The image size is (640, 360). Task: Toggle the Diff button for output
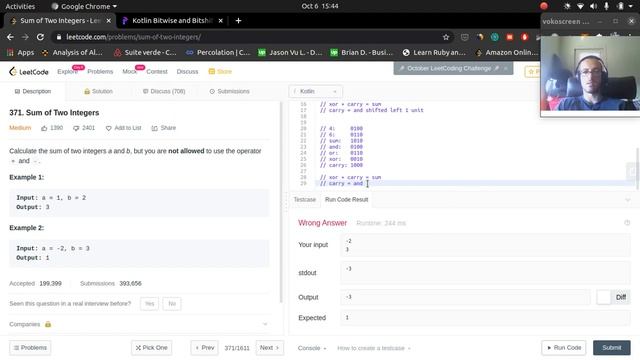click(x=613, y=297)
